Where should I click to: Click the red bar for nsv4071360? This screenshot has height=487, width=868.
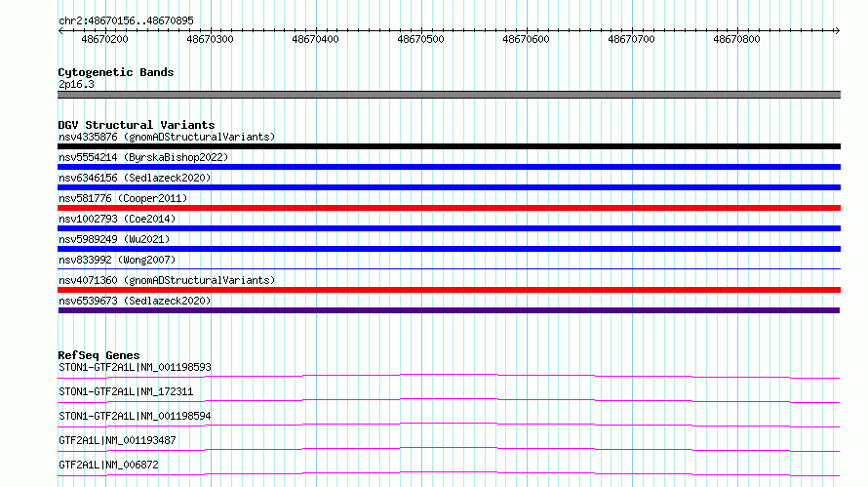click(449, 290)
